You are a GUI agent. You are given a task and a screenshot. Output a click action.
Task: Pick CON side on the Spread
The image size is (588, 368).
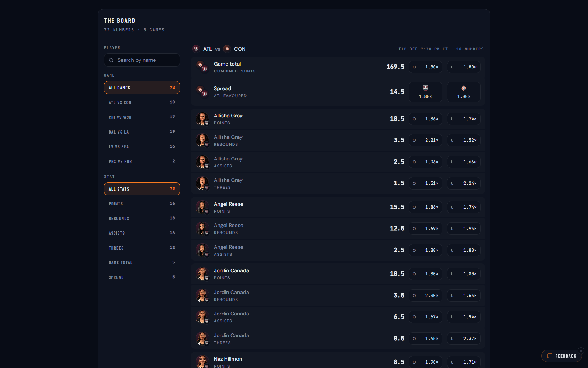[464, 92]
